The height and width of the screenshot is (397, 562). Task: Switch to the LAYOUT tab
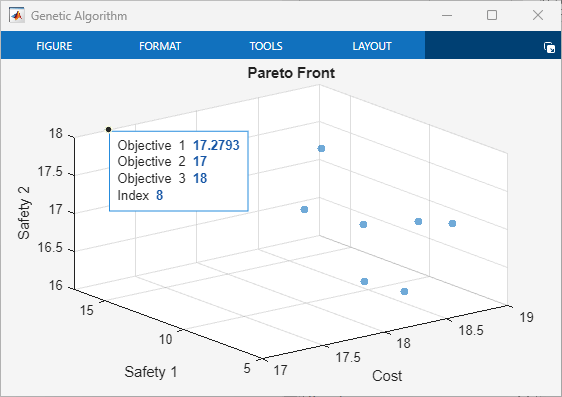tap(372, 46)
